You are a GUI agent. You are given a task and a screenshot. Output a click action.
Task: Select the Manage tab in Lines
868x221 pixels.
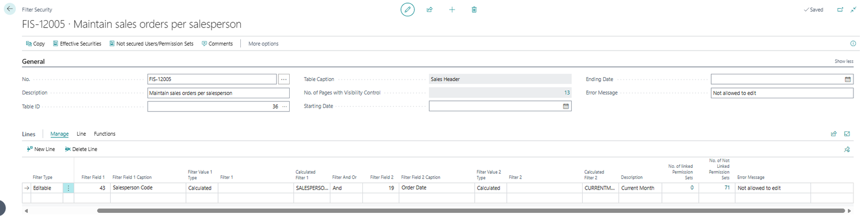60,134
